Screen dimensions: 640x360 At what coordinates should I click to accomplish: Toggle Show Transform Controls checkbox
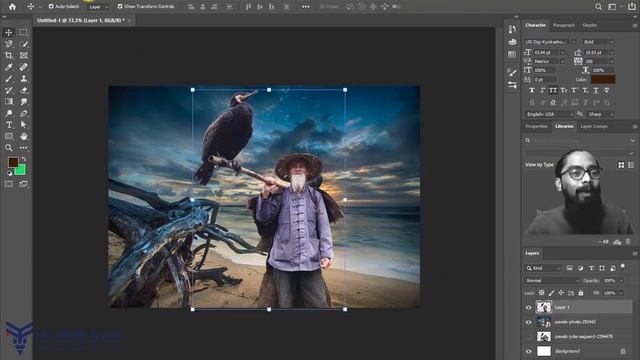120,7
